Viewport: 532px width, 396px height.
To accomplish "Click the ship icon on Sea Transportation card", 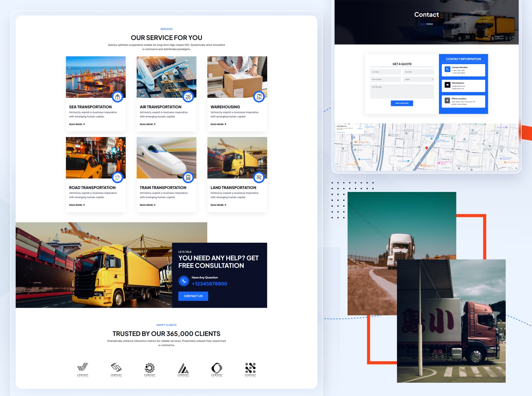I will pyautogui.click(x=117, y=97).
